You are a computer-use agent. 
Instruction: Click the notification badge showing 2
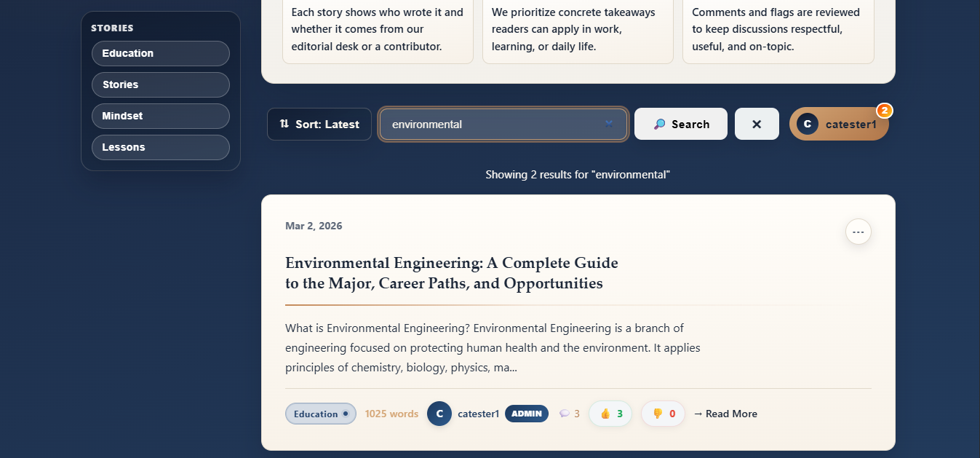pos(884,111)
